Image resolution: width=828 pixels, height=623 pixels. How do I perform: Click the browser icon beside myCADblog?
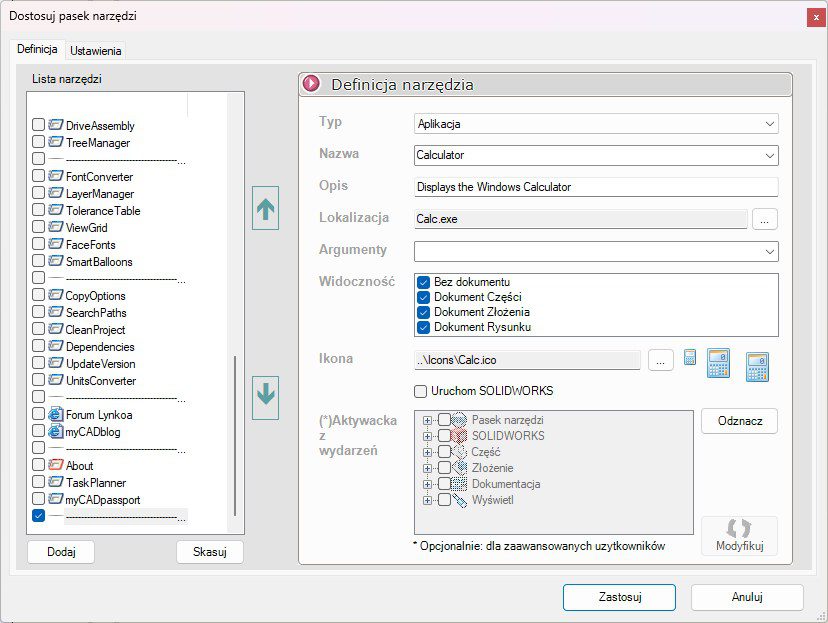55,431
